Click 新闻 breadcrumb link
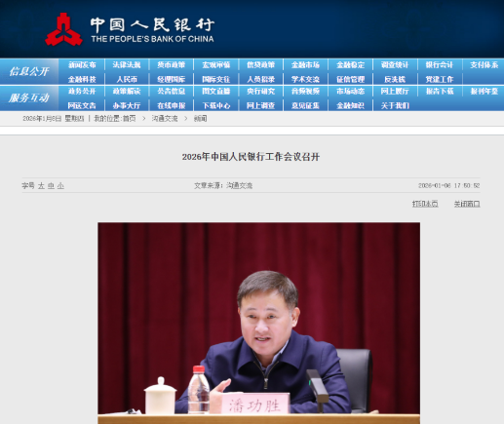The height and width of the screenshot is (424, 504). (200, 119)
